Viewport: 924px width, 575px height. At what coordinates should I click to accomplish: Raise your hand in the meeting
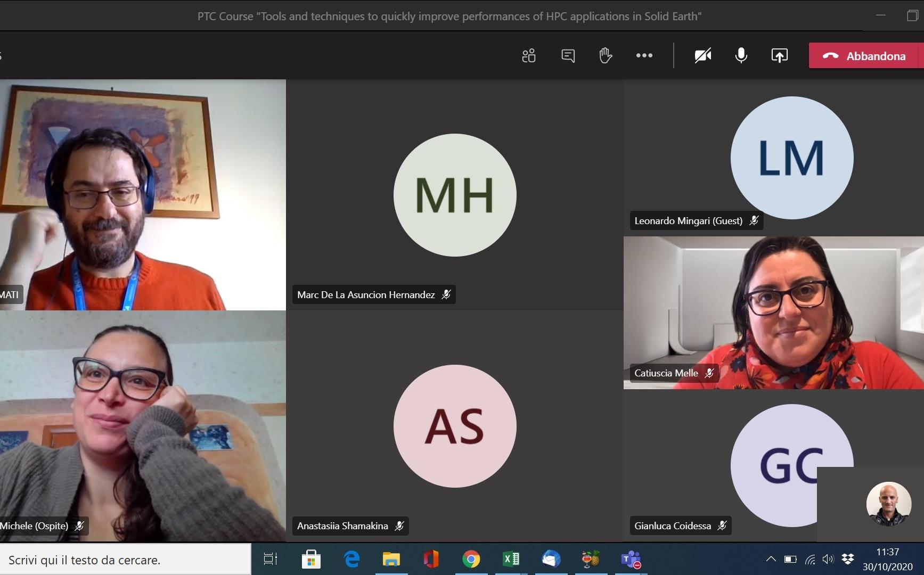click(606, 55)
